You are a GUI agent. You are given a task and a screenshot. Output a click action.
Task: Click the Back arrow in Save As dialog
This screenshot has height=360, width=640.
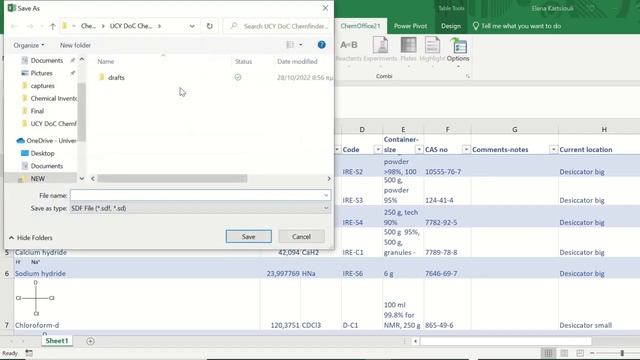(x=14, y=26)
